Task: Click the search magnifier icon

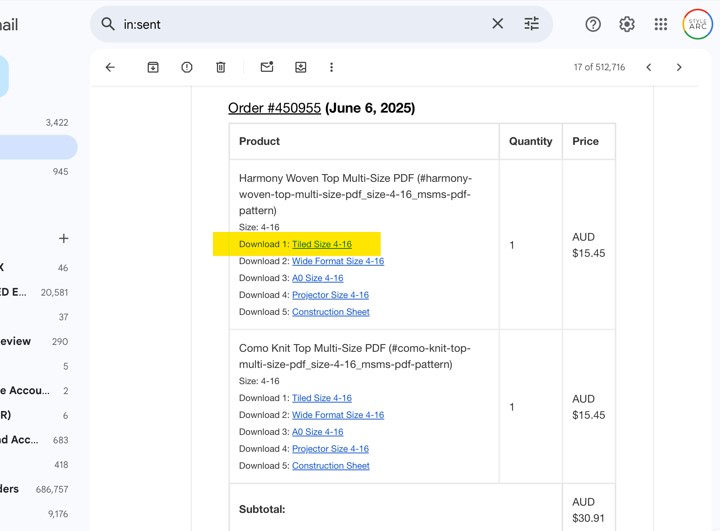Action: (108, 24)
